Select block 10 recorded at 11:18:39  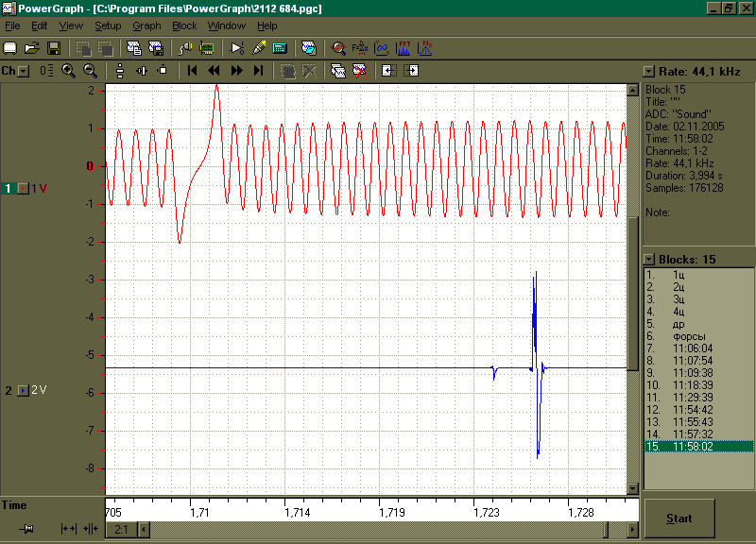pyautogui.click(x=699, y=385)
